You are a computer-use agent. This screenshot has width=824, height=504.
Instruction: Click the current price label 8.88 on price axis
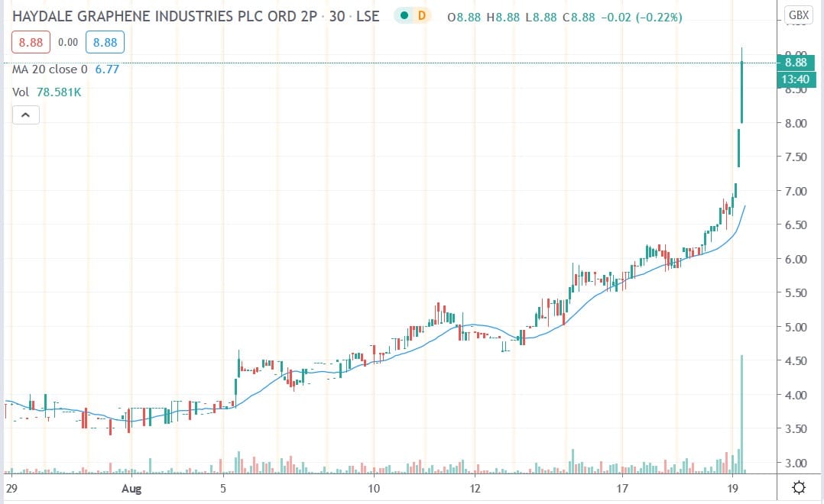[x=796, y=63]
